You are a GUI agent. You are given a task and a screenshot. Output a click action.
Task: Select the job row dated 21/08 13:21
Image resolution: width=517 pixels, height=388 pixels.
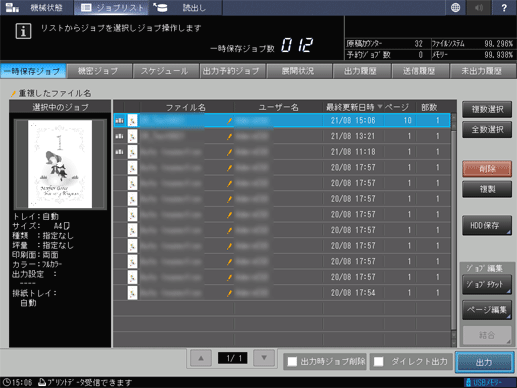click(x=282, y=136)
